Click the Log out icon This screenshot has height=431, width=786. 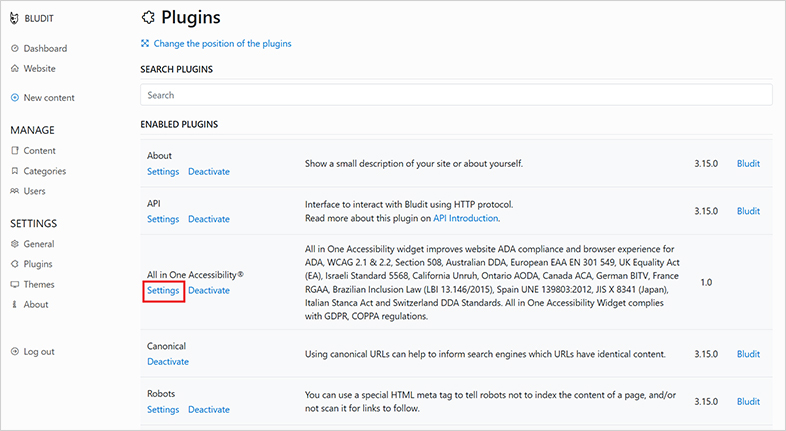pyautogui.click(x=14, y=352)
